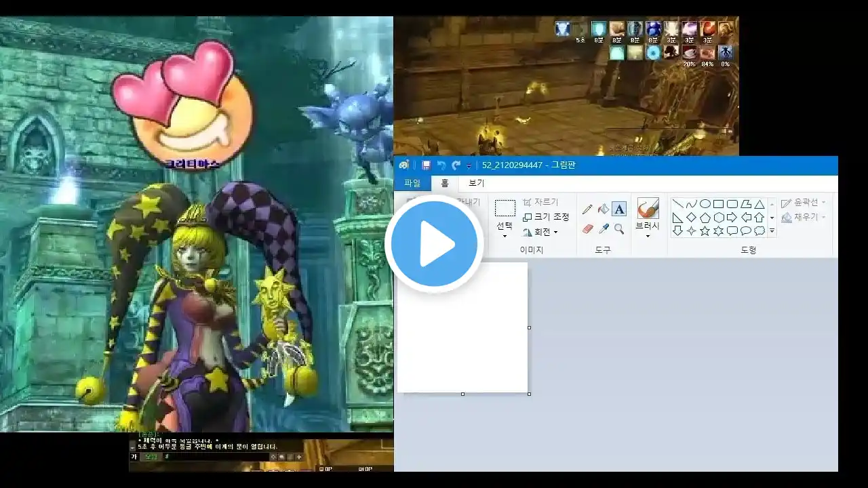This screenshot has height=488, width=868.
Task: Choose the Right triangle shape
Action: (x=677, y=218)
